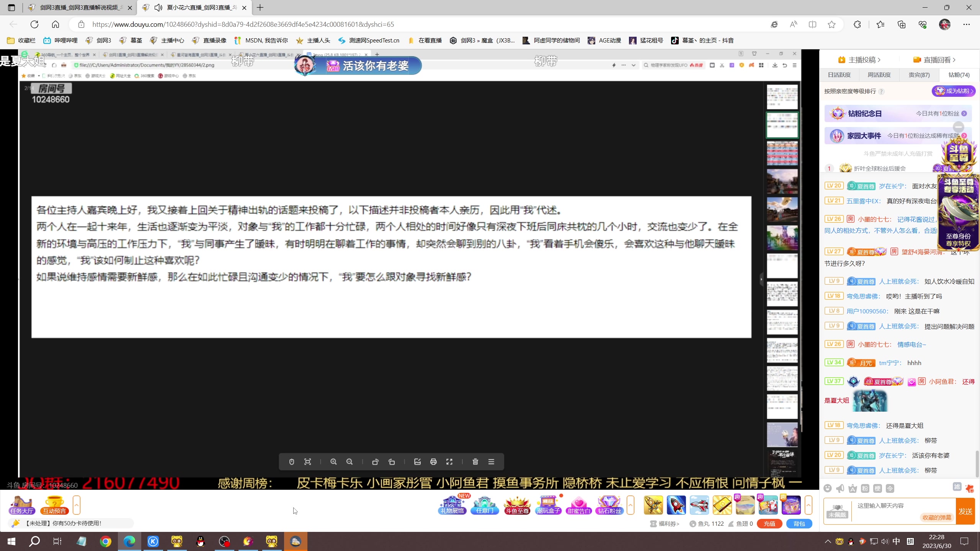This screenshot has width=980, height=551.
Task: Send the chat message with 发送
Action: click(x=966, y=511)
